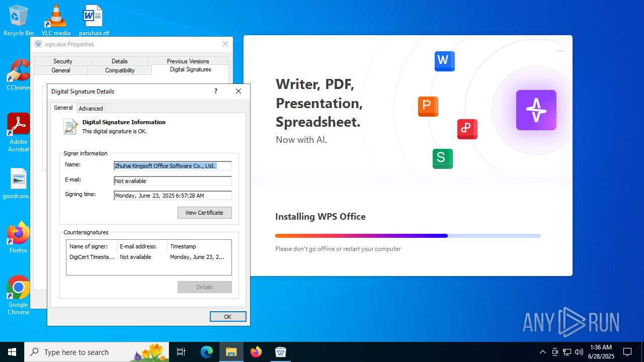Click the 'Now with AI.' tagline
This screenshot has height=362, width=644.
(x=301, y=140)
